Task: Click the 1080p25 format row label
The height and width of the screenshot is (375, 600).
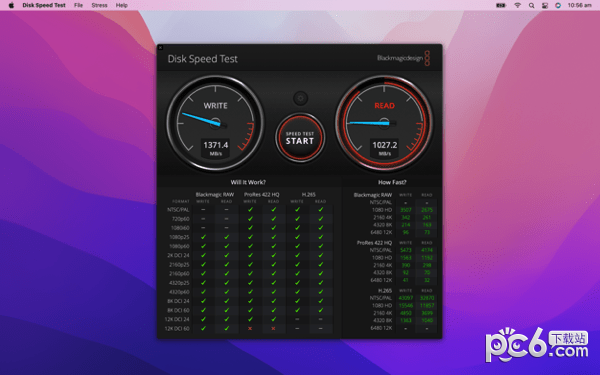Action: [179, 237]
